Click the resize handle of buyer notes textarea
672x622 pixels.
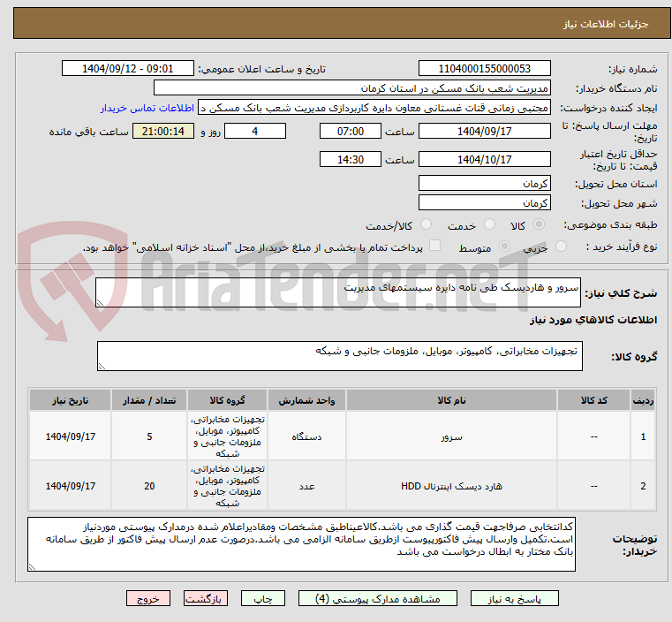coord(32,566)
